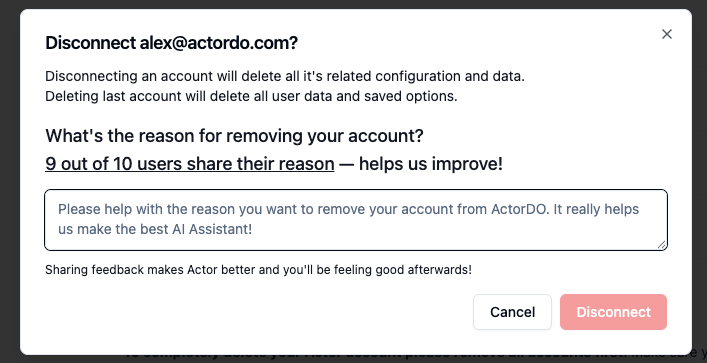Close the disconnect dialog with the X icon
The image size is (707, 363).
coord(667,34)
